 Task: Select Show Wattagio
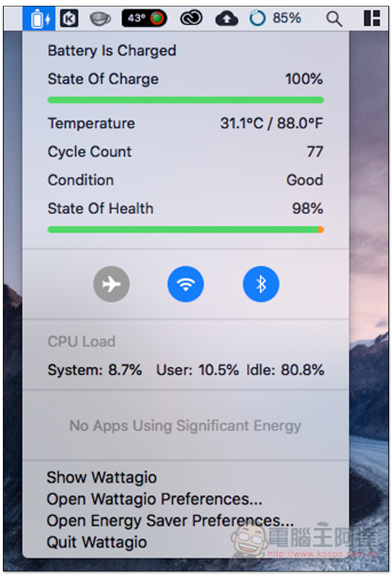pos(102,478)
